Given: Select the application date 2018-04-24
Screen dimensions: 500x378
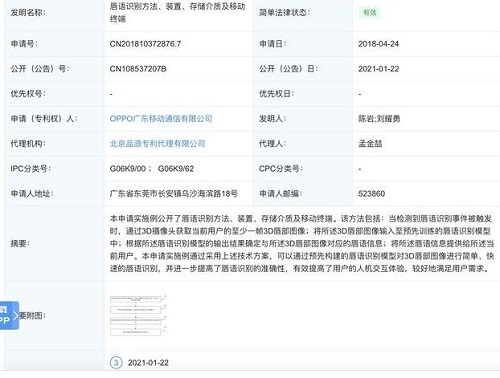Looking at the screenshot, I should (378, 44).
